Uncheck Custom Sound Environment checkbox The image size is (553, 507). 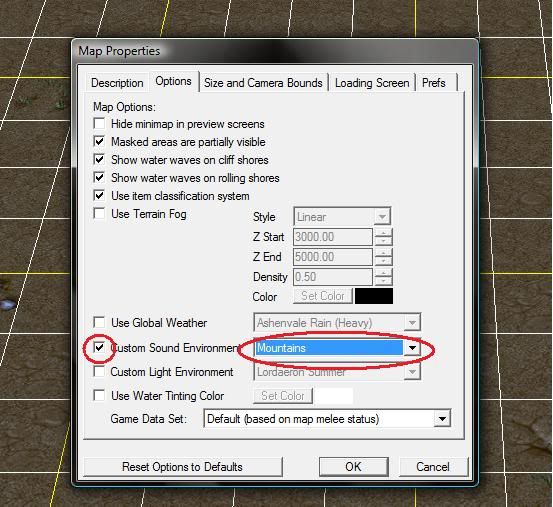click(99, 348)
